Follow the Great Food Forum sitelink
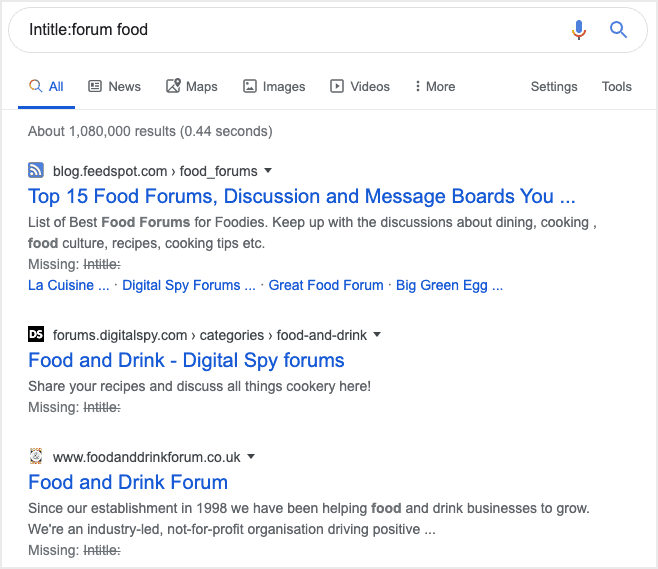Viewport: 658px width, 569px height. point(326,285)
